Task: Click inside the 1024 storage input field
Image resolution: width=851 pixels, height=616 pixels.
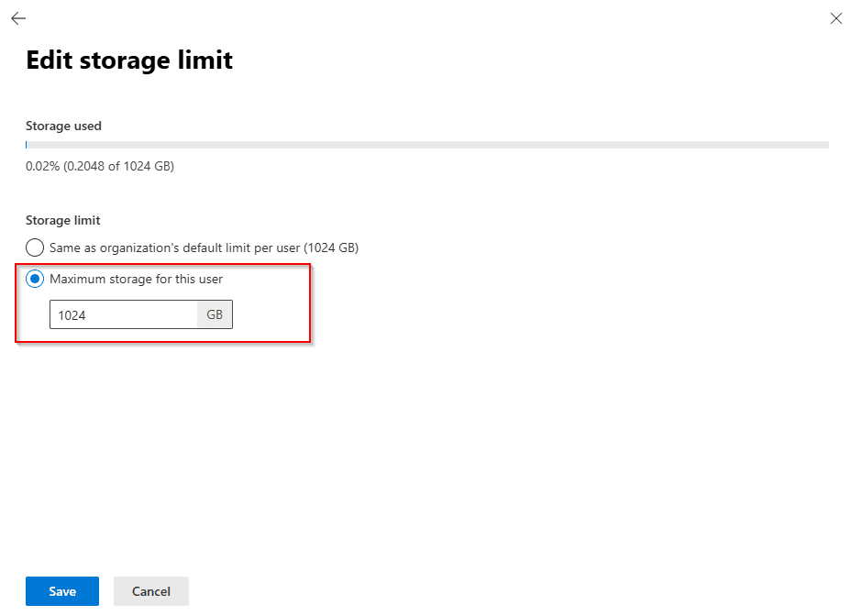Action: click(x=124, y=314)
